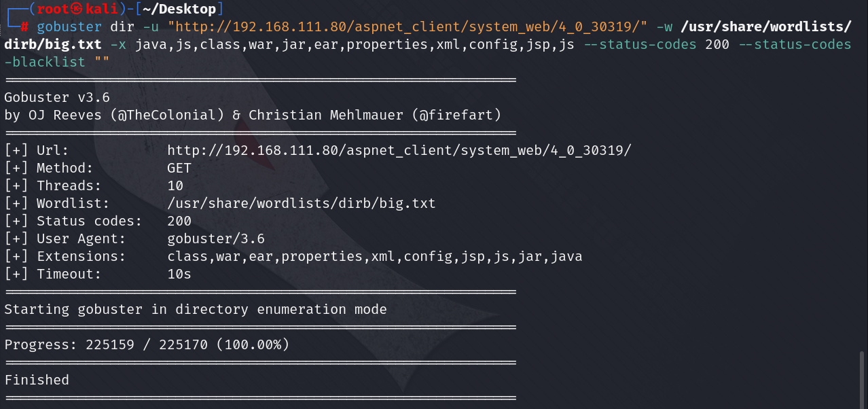This screenshot has height=409, width=868.
Task: Click the Status codes 200 value
Action: point(179,221)
